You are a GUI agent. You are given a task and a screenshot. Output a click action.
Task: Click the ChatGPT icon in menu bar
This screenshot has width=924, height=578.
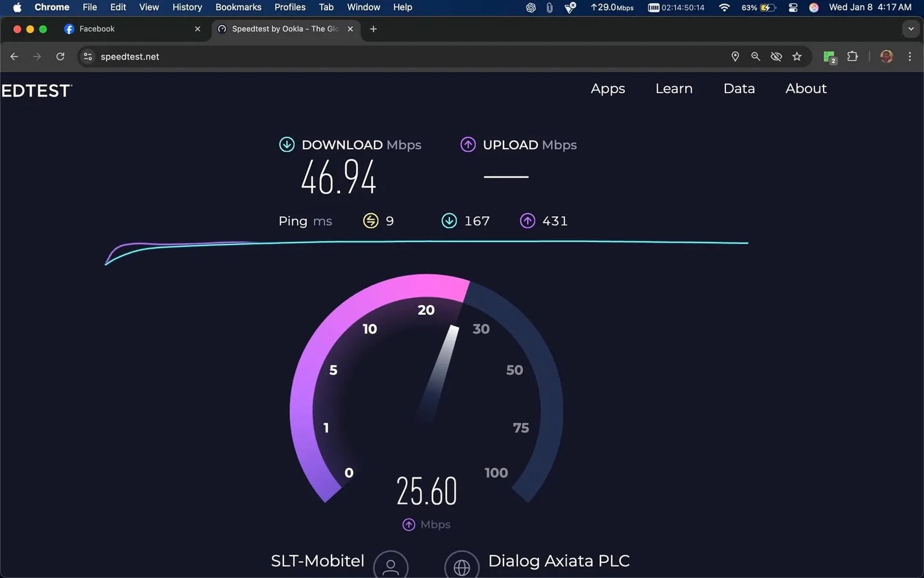tap(530, 8)
